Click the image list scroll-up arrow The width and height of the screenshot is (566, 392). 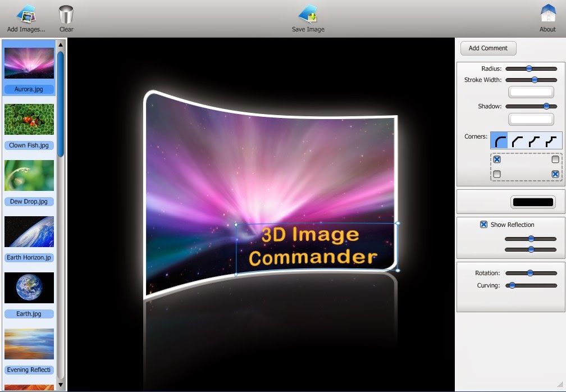click(x=61, y=45)
